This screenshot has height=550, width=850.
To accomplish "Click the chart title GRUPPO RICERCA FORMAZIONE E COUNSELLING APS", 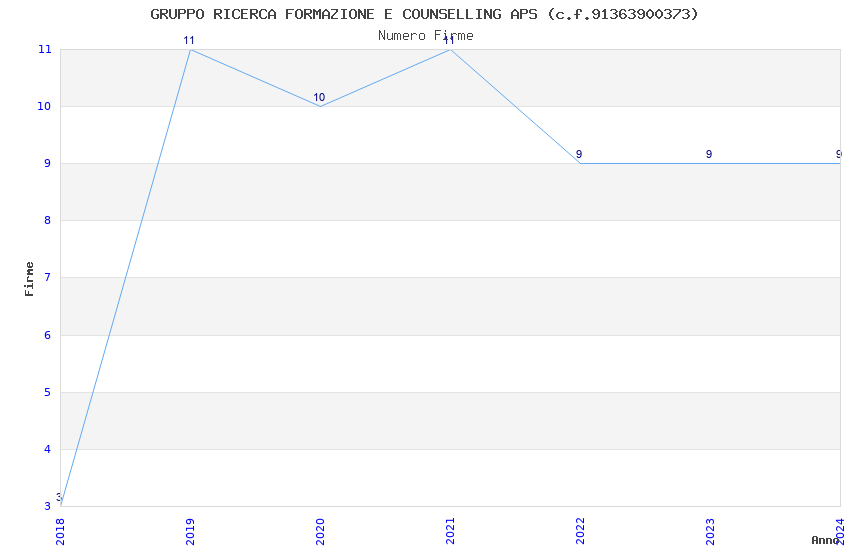I will (424, 14).
